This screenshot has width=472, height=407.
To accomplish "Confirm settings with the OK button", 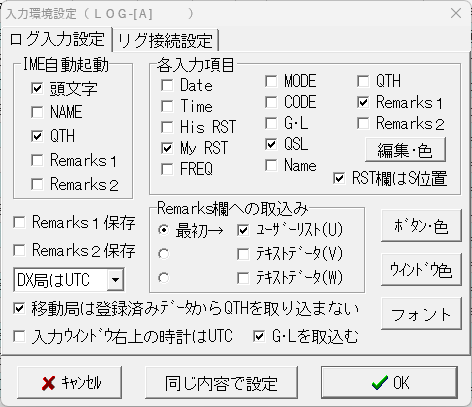I will (x=389, y=382).
